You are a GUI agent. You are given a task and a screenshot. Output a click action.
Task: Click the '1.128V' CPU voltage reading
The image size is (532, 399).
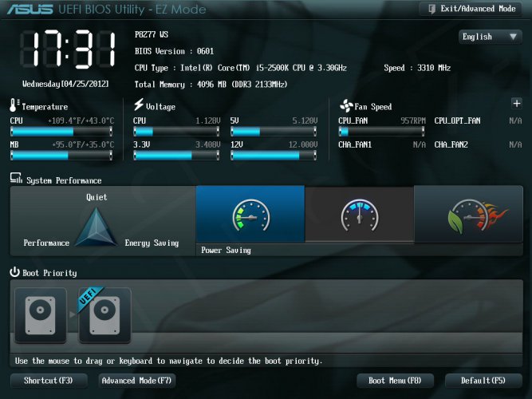pyautogui.click(x=208, y=120)
